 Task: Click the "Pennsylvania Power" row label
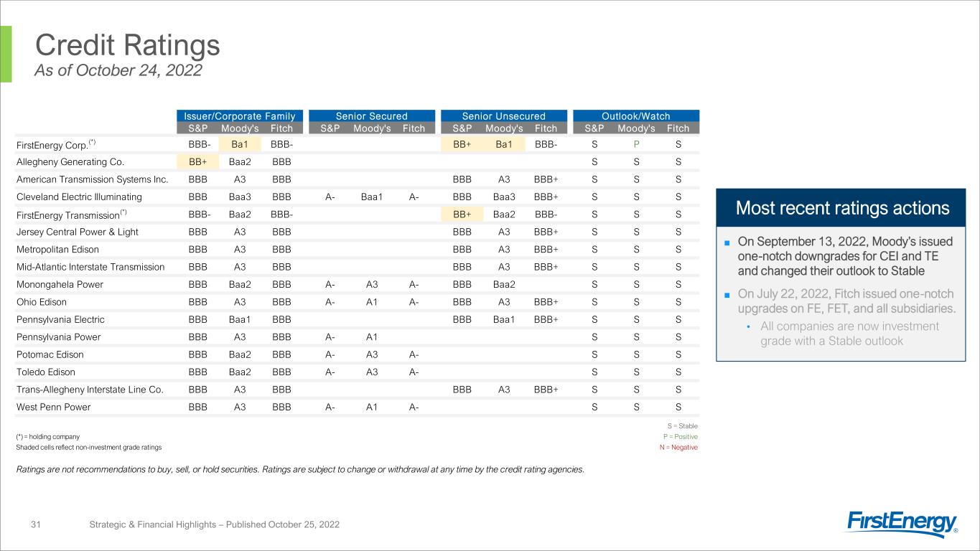(57, 337)
